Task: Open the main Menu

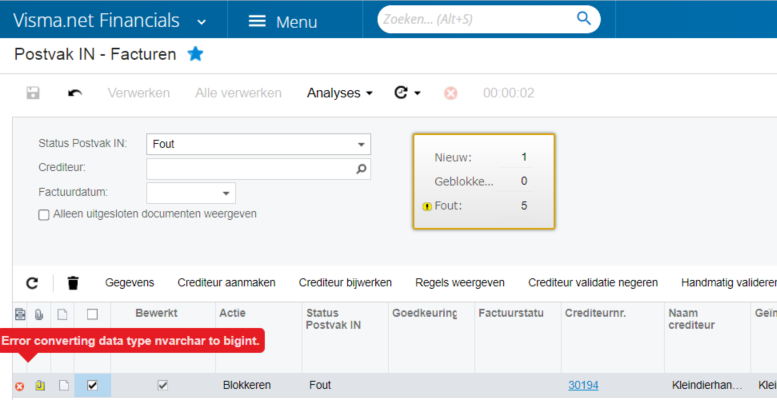Action: tap(283, 21)
